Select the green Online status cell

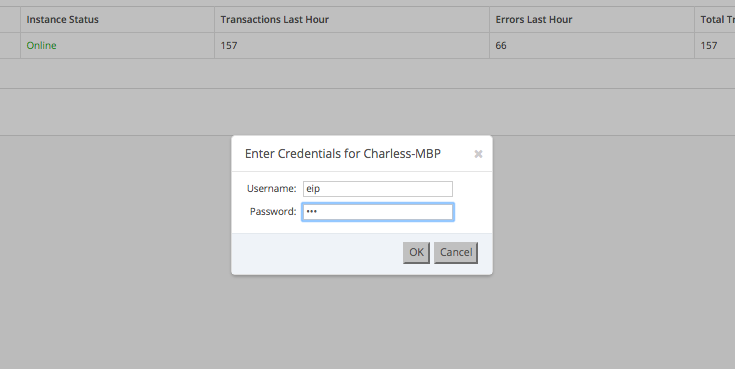pos(41,45)
